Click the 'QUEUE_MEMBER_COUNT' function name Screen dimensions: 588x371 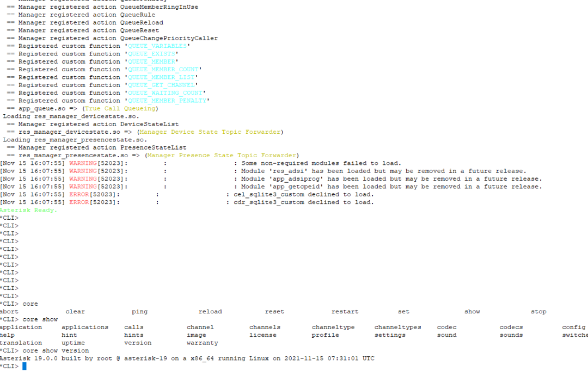coord(163,70)
